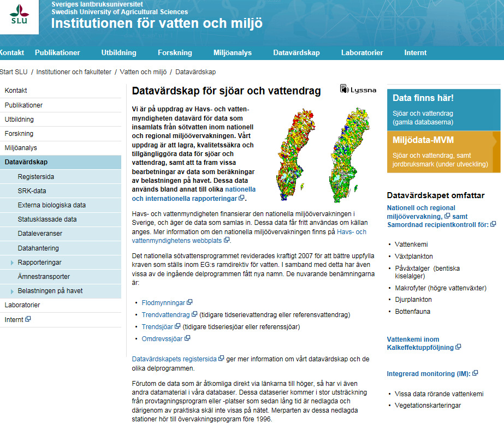Image resolution: width=504 pixels, height=423 pixels.
Task: Click external-link icon after Integrerad monitoring (IM)
Action: coord(476,373)
